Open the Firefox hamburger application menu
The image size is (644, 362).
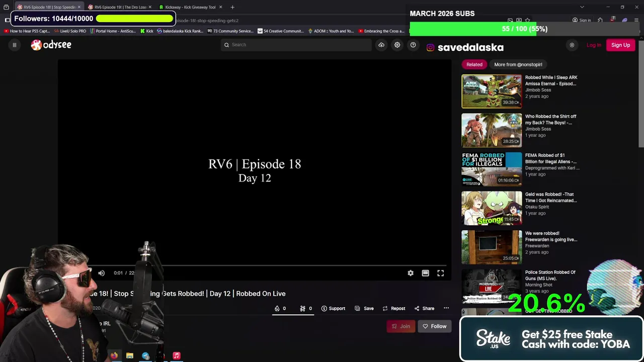[637, 20]
